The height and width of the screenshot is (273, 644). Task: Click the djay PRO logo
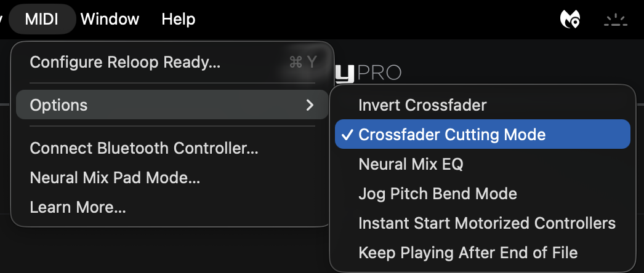[x=368, y=73]
